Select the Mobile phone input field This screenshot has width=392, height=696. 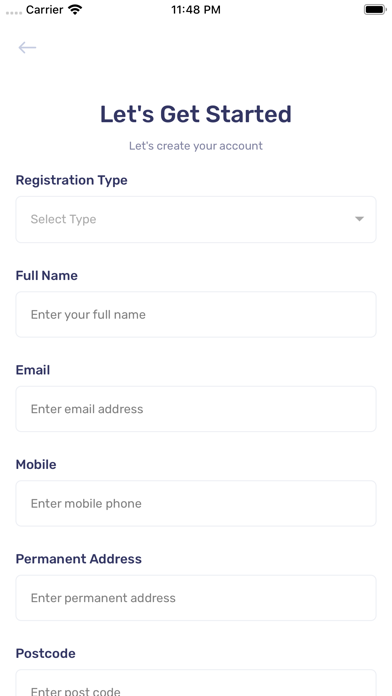(196, 503)
